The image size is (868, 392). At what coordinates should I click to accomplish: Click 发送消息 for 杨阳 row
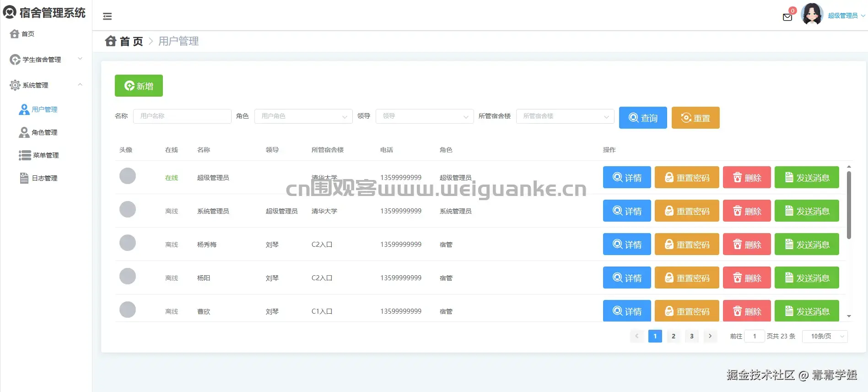click(x=807, y=278)
